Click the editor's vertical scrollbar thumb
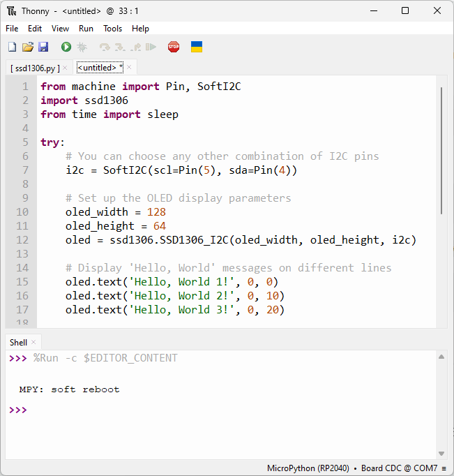The height and width of the screenshot is (476, 454). 441,150
